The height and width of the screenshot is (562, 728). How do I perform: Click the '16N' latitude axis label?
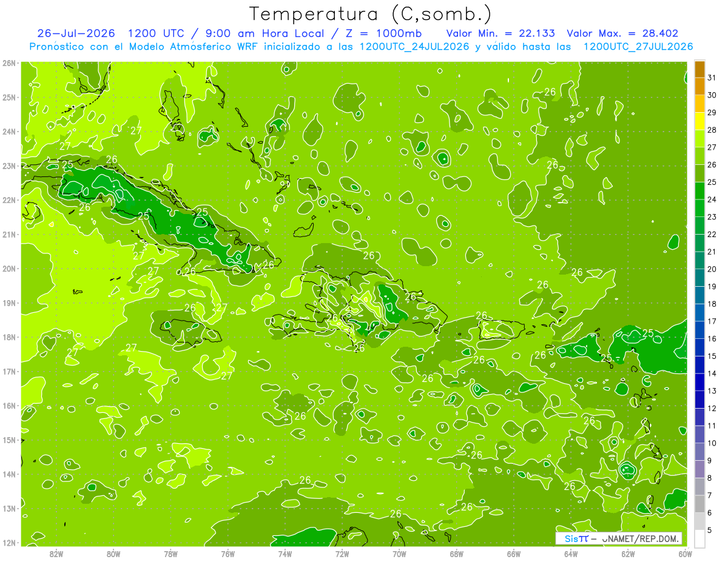[9, 406]
